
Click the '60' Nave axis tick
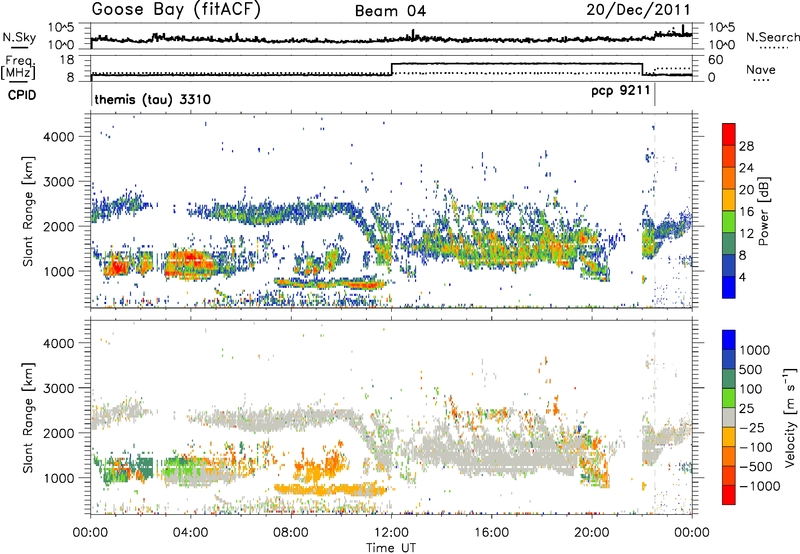coord(715,60)
